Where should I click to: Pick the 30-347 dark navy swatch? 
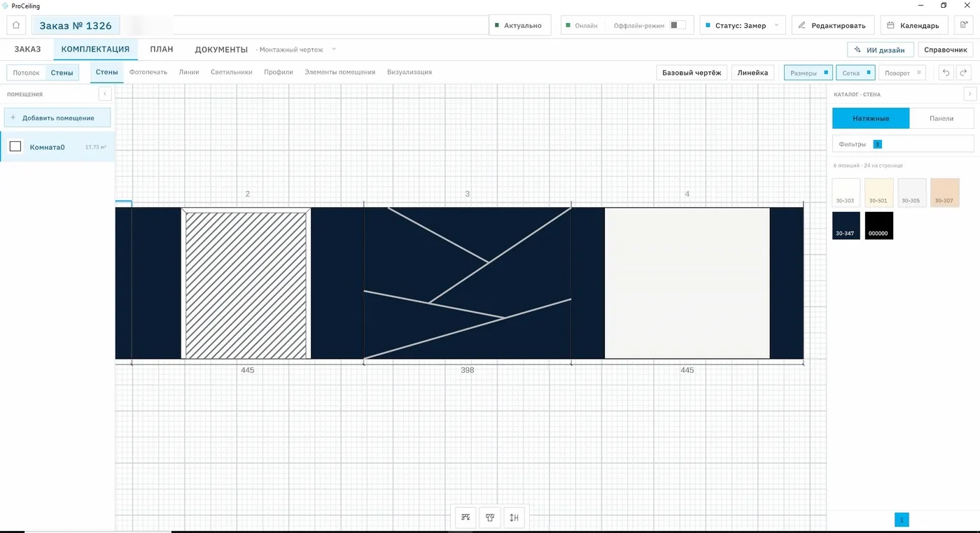[846, 226]
